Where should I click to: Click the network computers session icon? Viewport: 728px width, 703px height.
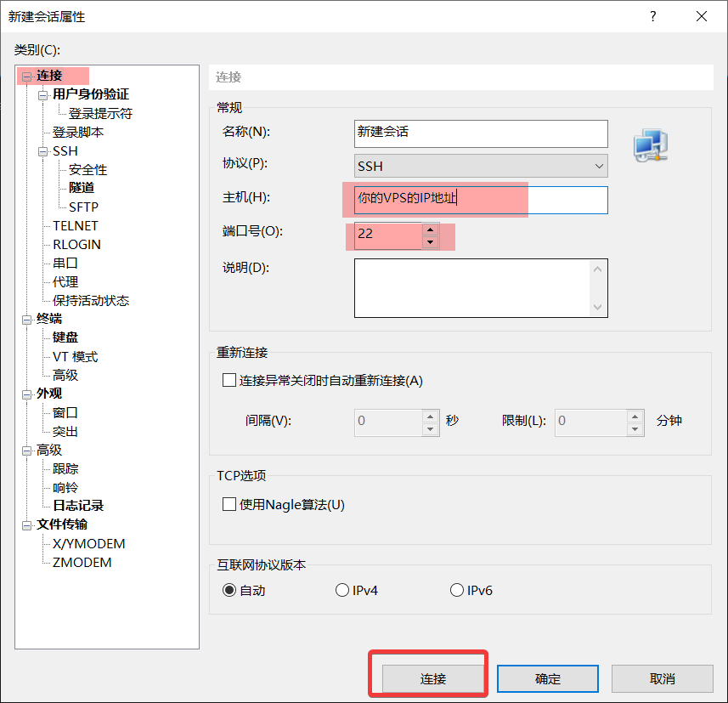651,146
